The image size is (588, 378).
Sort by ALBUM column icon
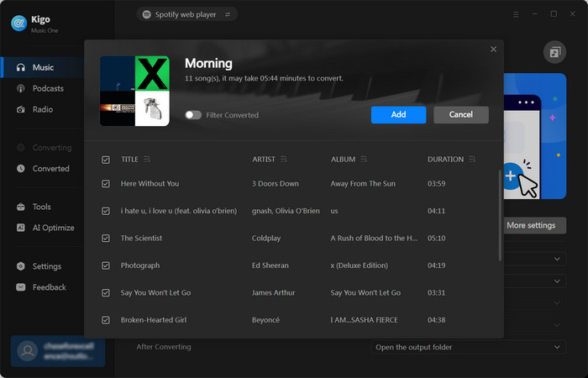(x=364, y=160)
